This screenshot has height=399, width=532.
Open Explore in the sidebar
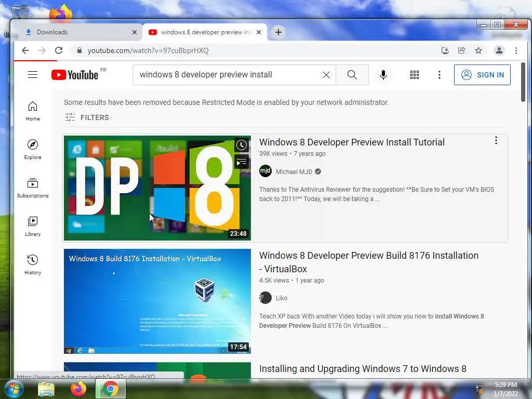pyautogui.click(x=33, y=150)
